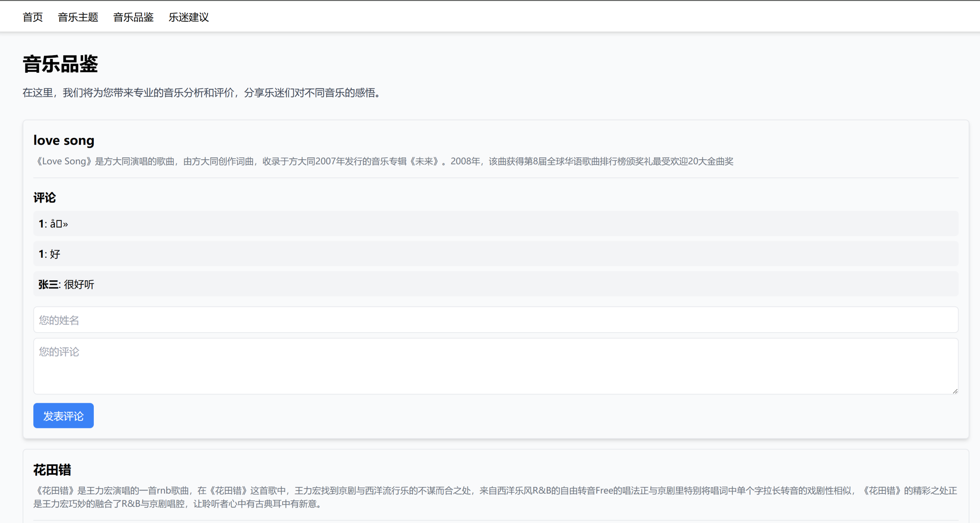Click the page intro sentence under heading
Image resolution: width=980 pixels, height=523 pixels.
click(201, 93)
